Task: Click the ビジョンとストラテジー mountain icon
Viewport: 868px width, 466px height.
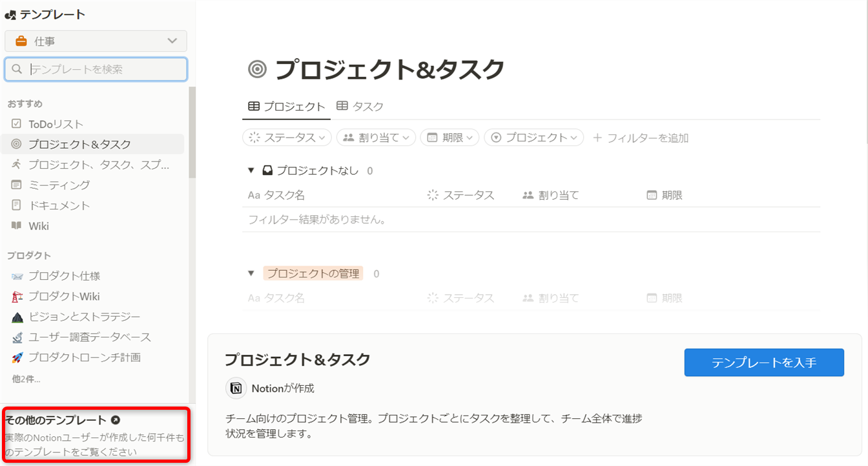Action: click(x=17, y=317)
